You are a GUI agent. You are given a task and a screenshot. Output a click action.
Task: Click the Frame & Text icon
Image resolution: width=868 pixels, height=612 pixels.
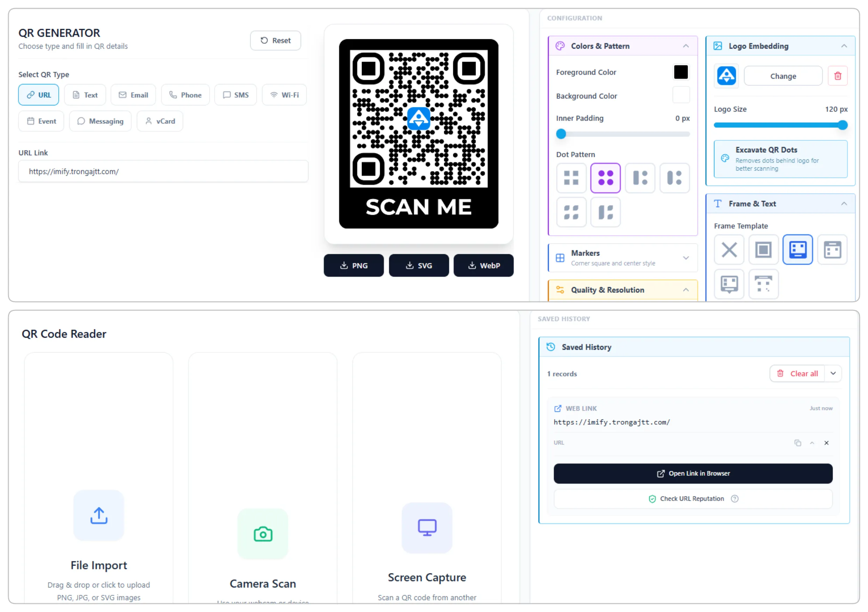(717, 204)
